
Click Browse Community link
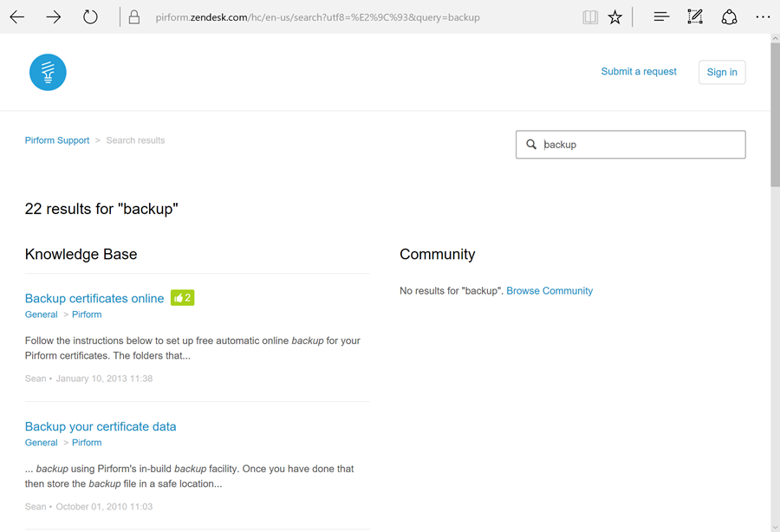click(x=549, y=291)
